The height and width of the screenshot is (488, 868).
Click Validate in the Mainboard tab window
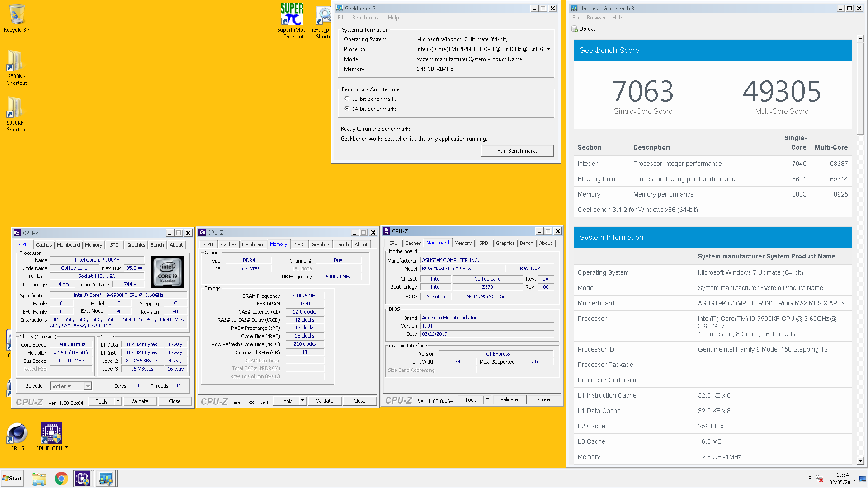point(509,399)
